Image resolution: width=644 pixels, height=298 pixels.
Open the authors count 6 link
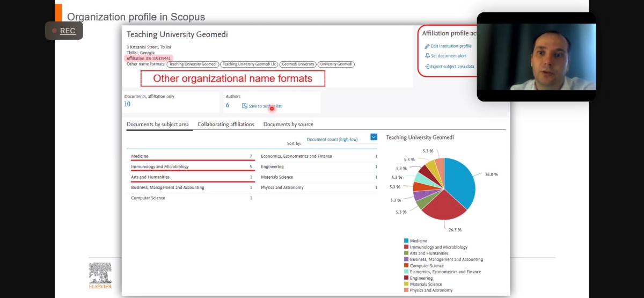coord(228,105)
